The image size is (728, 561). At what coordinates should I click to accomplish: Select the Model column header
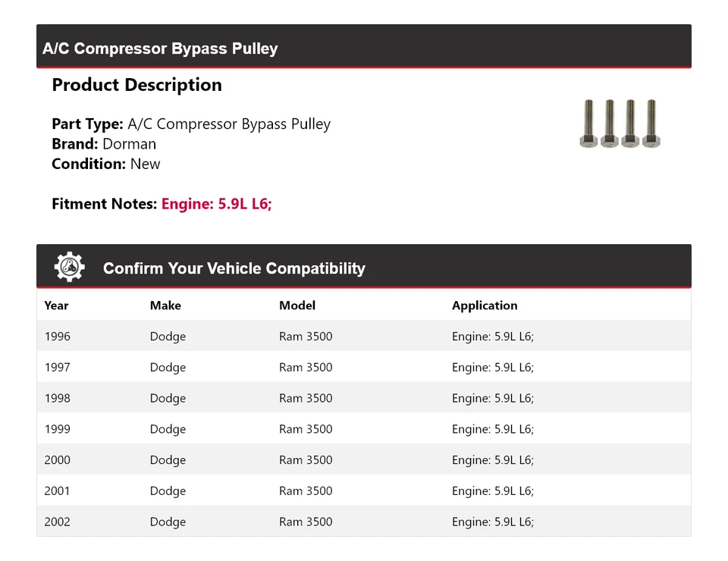tap(297, 306)
